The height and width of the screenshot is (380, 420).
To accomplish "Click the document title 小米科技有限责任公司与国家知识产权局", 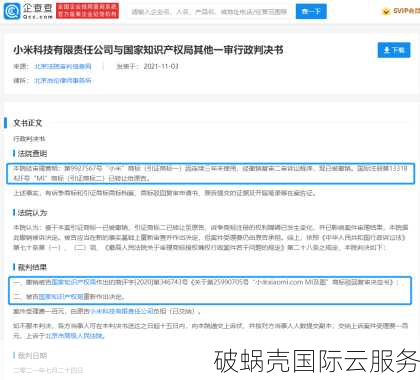I will [x=148, y=50].
